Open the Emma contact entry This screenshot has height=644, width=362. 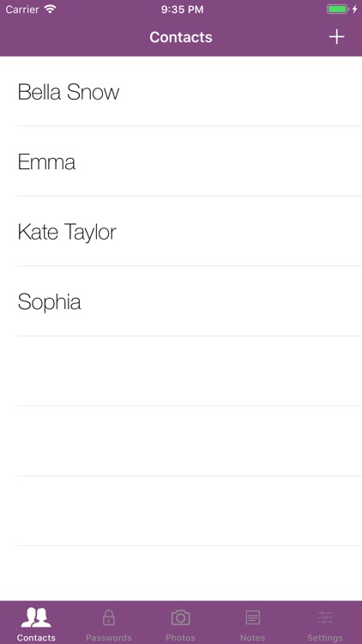[x=181, y=161]
